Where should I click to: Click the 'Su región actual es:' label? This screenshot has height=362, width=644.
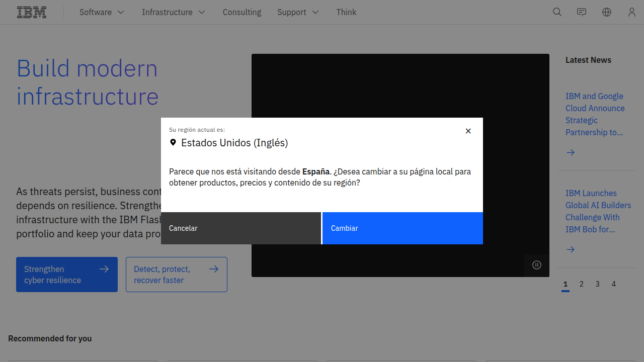click(197, 130)
